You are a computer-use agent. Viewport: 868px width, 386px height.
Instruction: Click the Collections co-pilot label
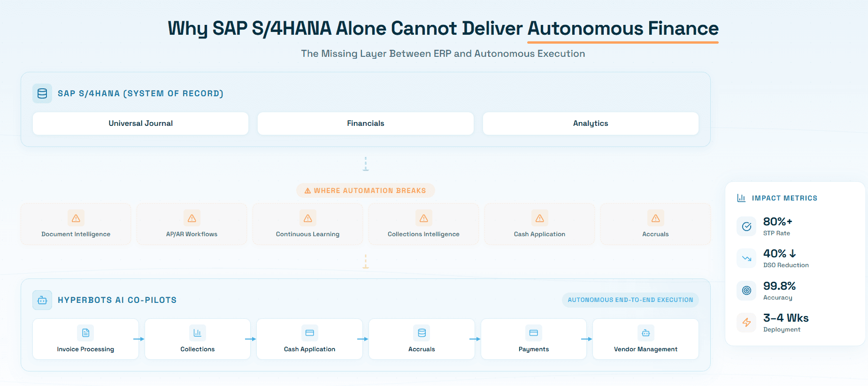pyautogui.click(x=198, y=349)
